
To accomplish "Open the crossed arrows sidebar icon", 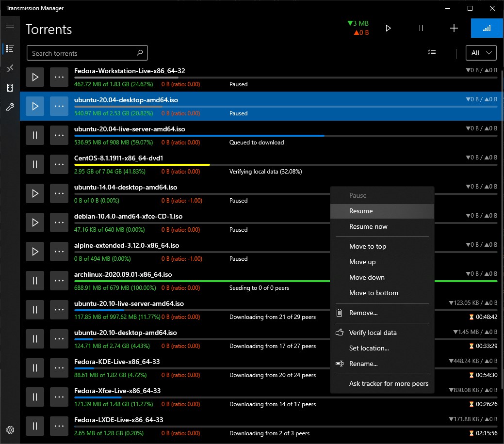I will click(10, 68).
